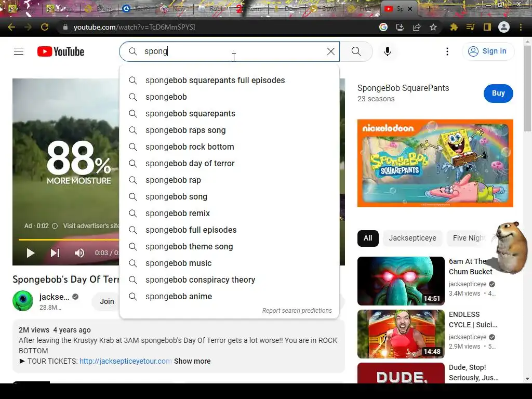Reload the page with refresh icon
Screen dimensions: 532x399
coord(45,27)
